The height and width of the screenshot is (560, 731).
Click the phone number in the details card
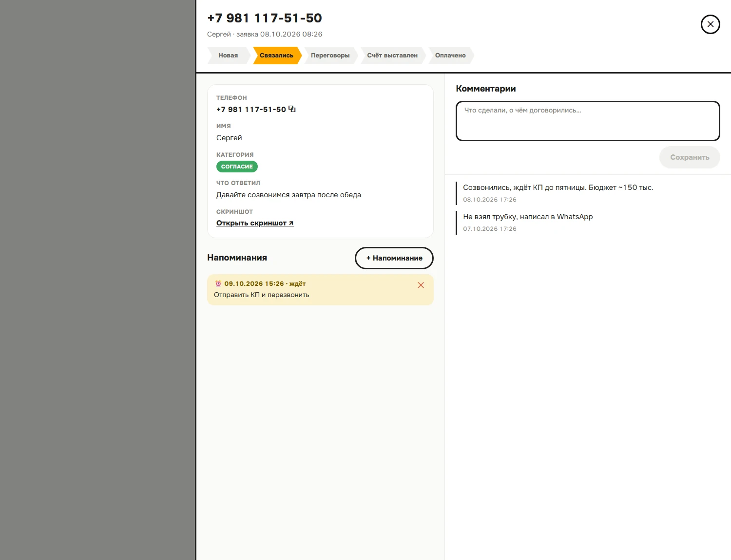(x=251, y=110)
